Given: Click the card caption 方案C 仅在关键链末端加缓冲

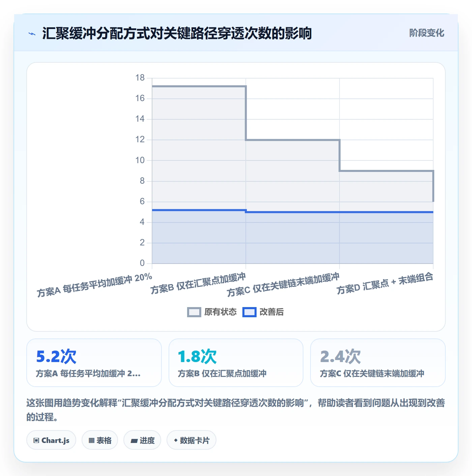Looking at the screenshot, I should click(x=372, y=374).
